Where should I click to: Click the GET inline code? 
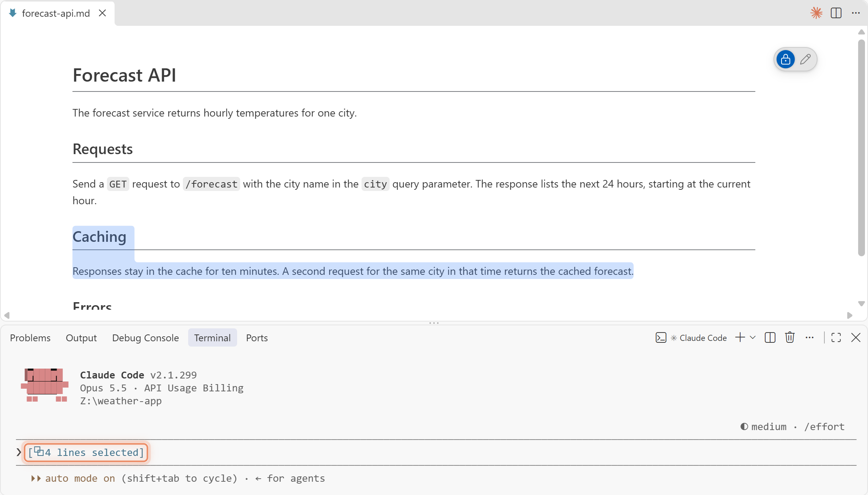(118, 184)
